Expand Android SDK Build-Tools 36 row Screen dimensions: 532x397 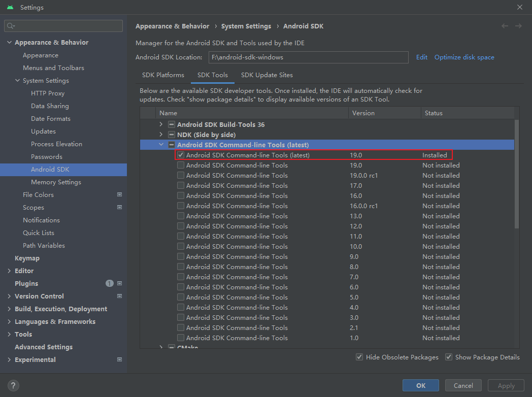click(x=161, y=124)
